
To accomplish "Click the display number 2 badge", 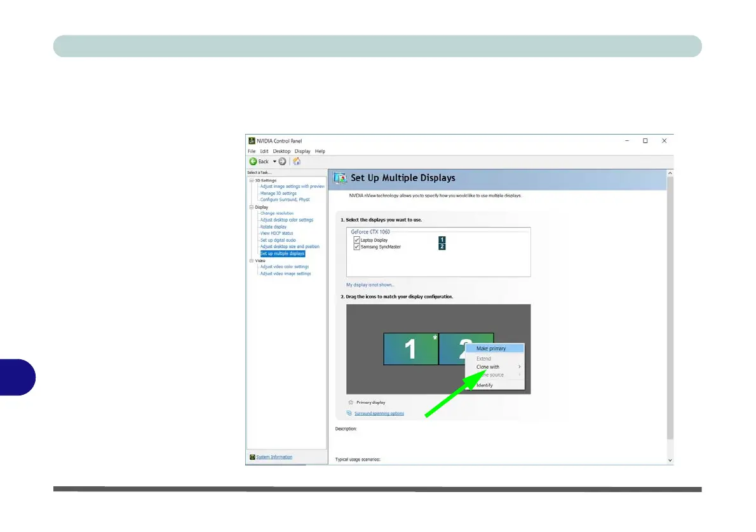I will pyautogui.click(x=442, y=247).
